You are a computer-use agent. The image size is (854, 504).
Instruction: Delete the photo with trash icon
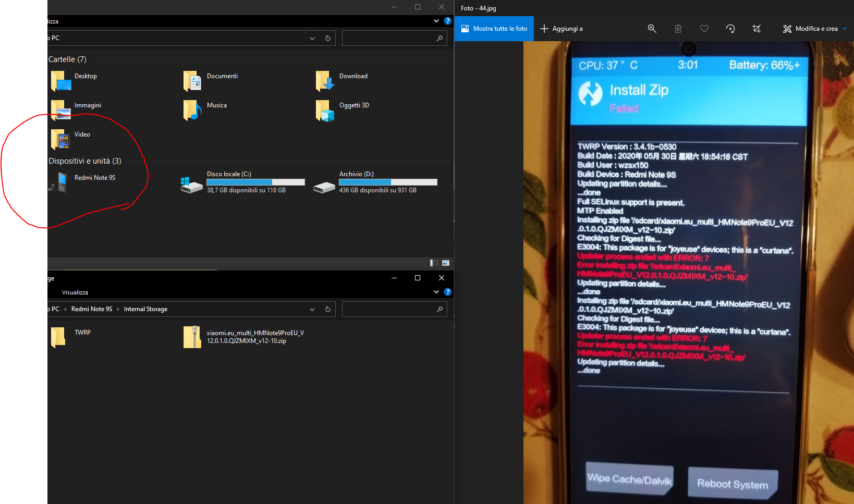[x=678, y=29]
